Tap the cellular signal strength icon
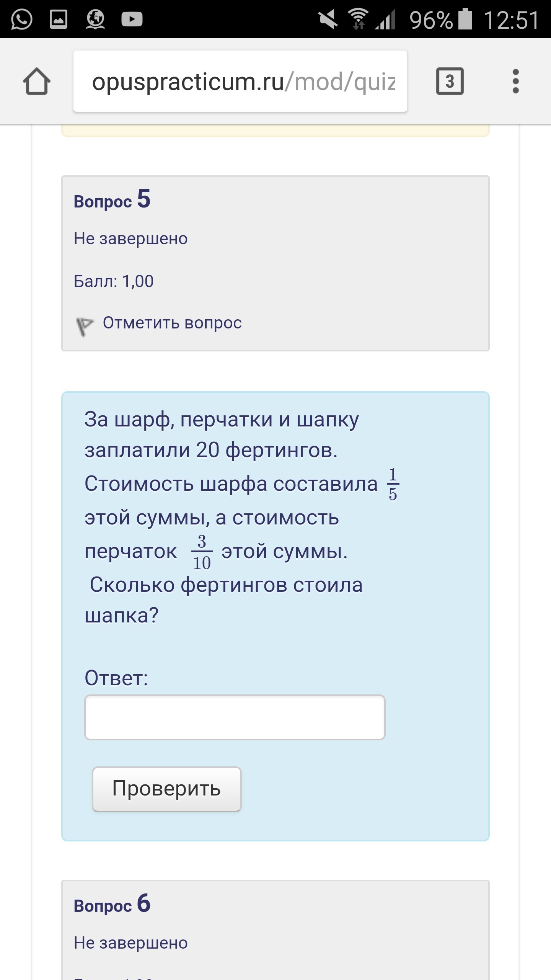This screenshot has width=551, height=980. click(386, 20)
